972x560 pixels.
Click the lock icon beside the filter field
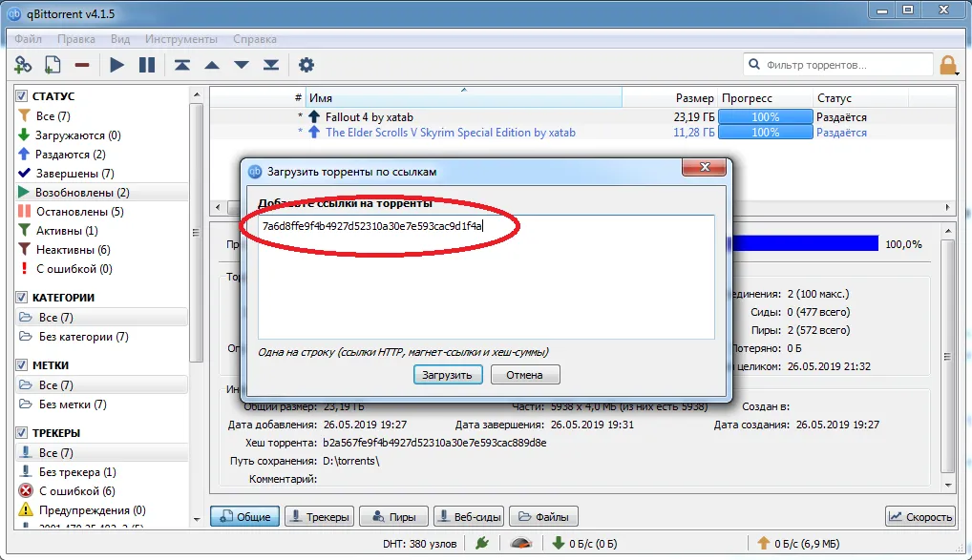point(948,65)
